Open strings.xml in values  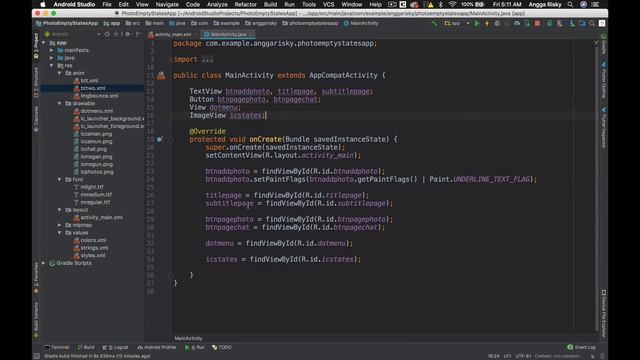pos(94,248)
